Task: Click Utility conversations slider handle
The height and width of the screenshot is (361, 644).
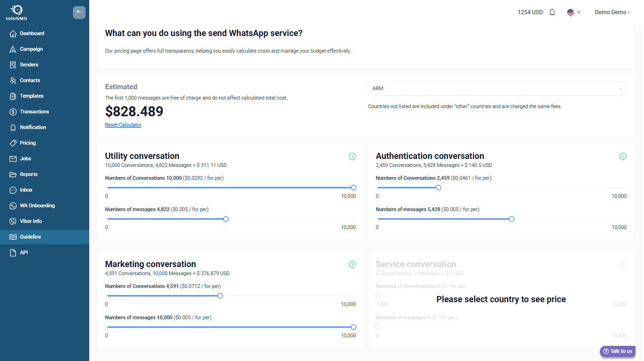Action: (354, 187)
